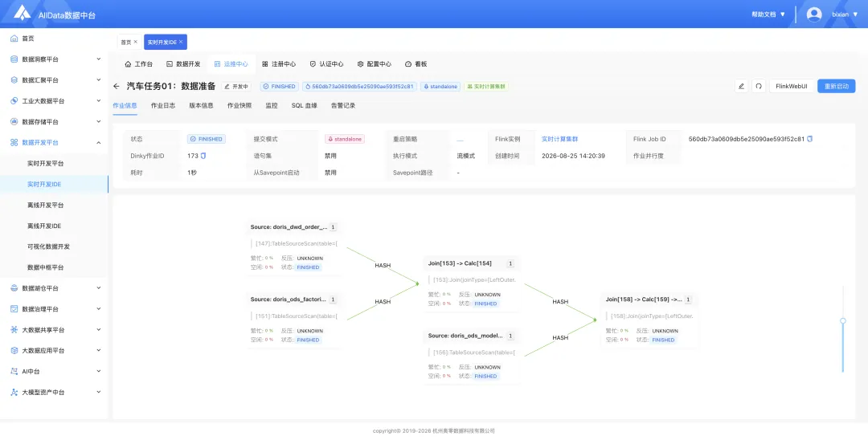The width and height of the screenshot is (868, 440).
Task: Switch to 监控 tab
Action: pyautogui.click(x=272, y=105)
